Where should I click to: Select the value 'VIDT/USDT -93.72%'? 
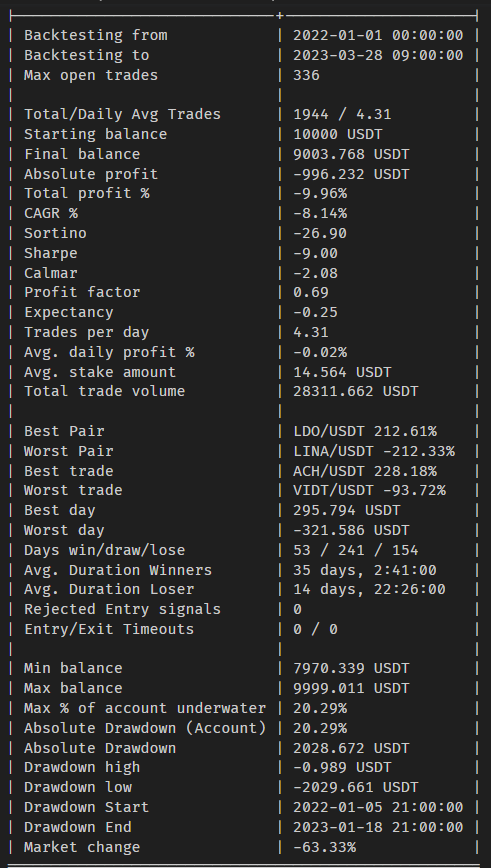(x=369, y=490)
